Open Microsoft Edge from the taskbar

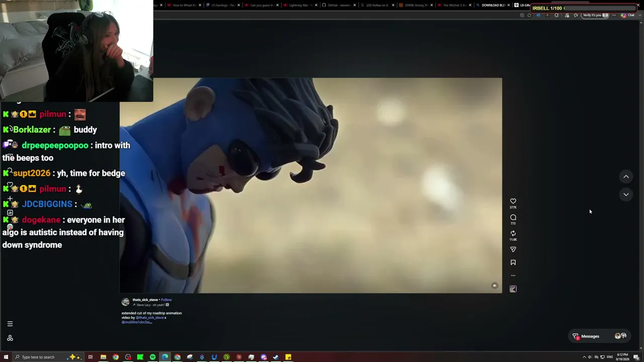tap(165, 357)
